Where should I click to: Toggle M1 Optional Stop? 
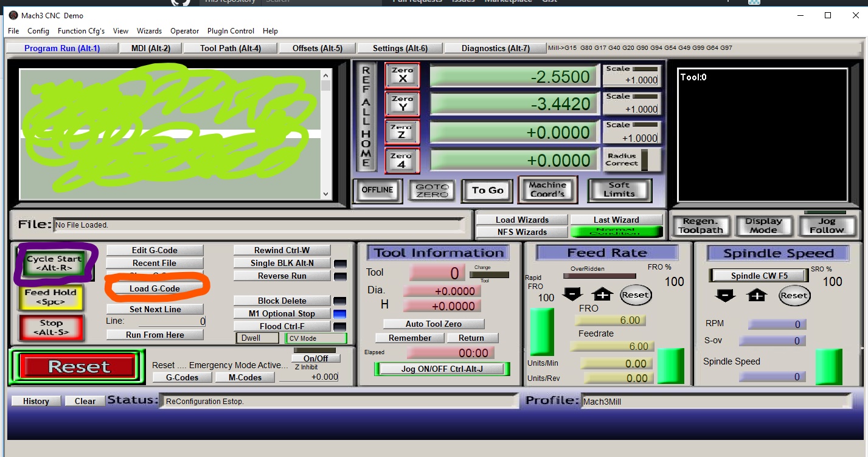point(282,313)
